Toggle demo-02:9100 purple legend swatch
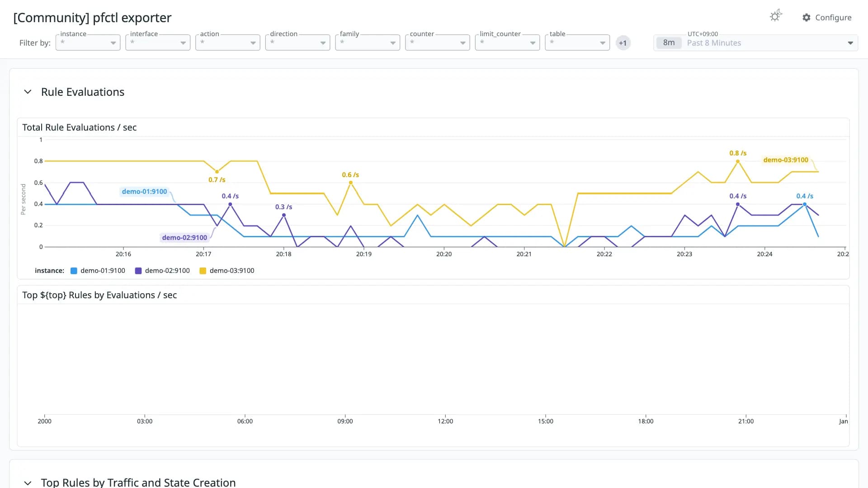Screen dimensions: 868x488 138,271
